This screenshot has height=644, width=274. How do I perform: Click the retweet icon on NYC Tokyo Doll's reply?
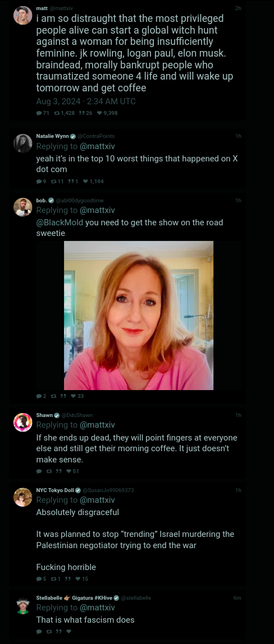tap(53, 578)
